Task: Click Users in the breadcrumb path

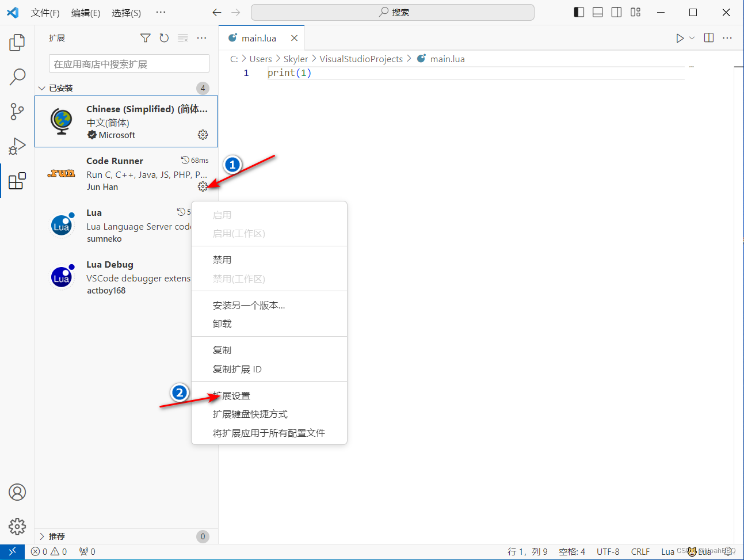Action: [261, 59]
